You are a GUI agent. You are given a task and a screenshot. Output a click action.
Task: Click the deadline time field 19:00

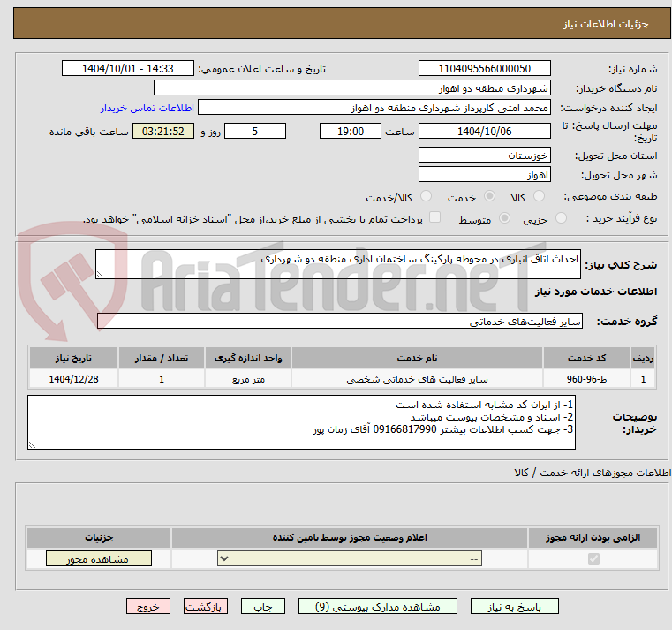pyautogui.click(x=351, y=132)
